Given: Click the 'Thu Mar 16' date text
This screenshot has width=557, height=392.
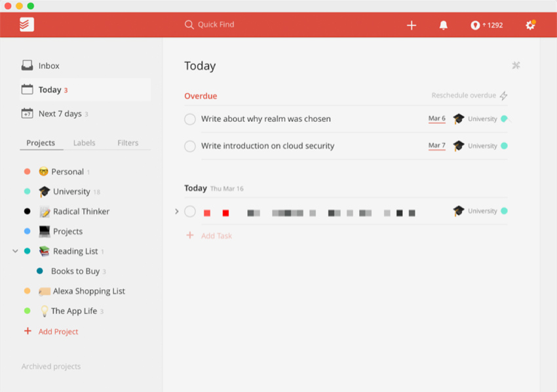Looking at the screenshot, I should [x=227, y=189].
